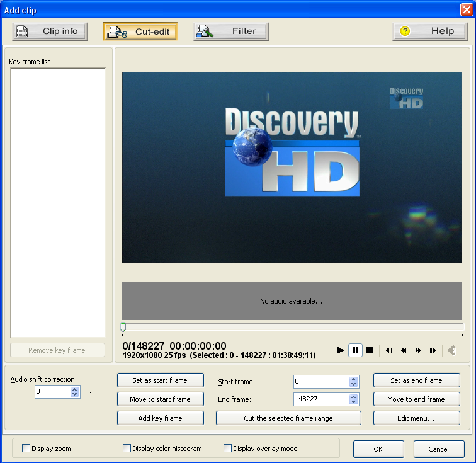This screenshot has width=476, height=463.
Task: Open the Edit menu... button
Action: pos(417,418)
